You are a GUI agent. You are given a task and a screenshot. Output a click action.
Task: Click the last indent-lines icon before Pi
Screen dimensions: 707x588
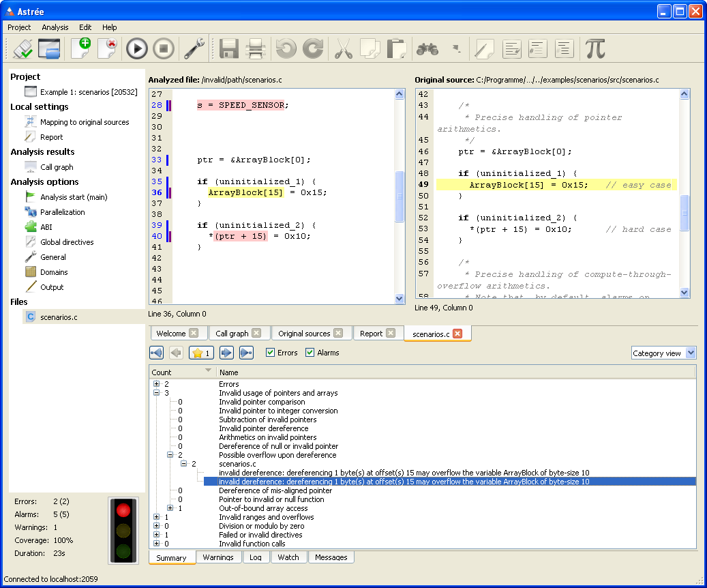(x=564, y=48)
